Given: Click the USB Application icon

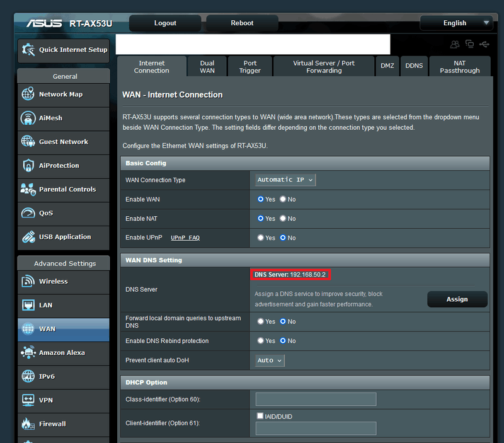Looking at the screenshot, I should (28, 237).
